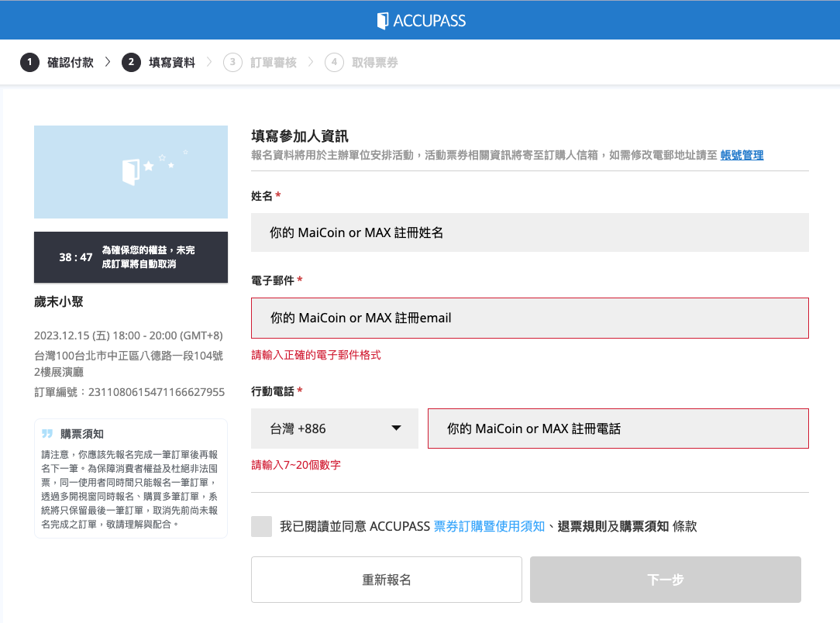Screen dimensions: 840x623
Task: Click step 3 circle for 訂單審核
Action: pos(232,63)
